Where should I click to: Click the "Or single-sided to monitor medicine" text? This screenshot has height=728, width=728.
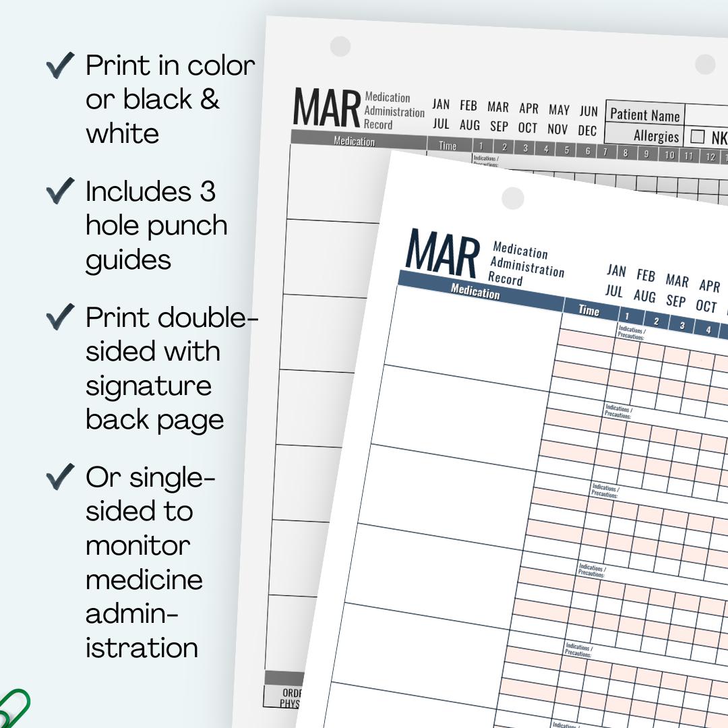(150, 528)
